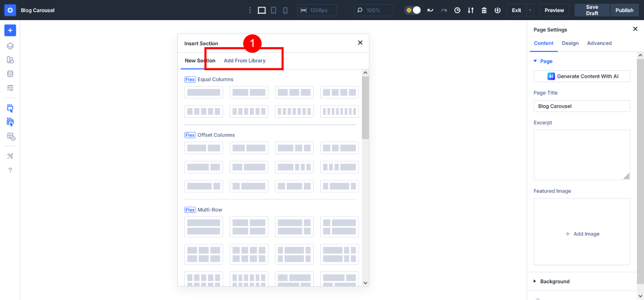
Task: Click Generate Content With AI button
Action: [x=582, y=76]
